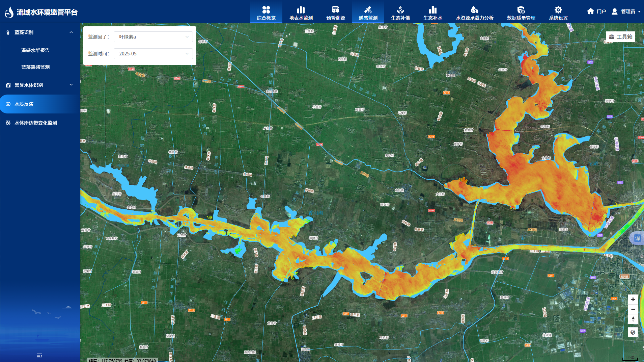The image size is (644, 362).
Task: Open the 工具箱 toolbox button
Action: pyautogui.click(x=620, y=37)
